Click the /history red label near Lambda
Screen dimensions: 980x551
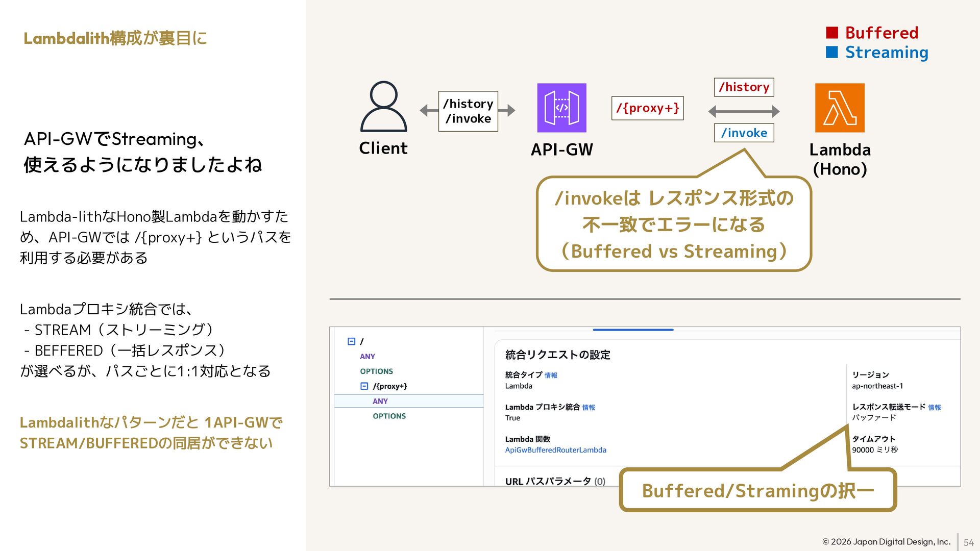[744, 87]
